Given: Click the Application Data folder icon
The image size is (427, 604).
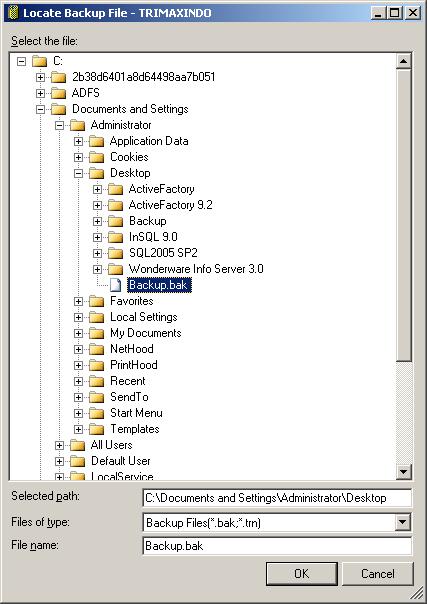Looking at the screenshot, I should 96,141.
